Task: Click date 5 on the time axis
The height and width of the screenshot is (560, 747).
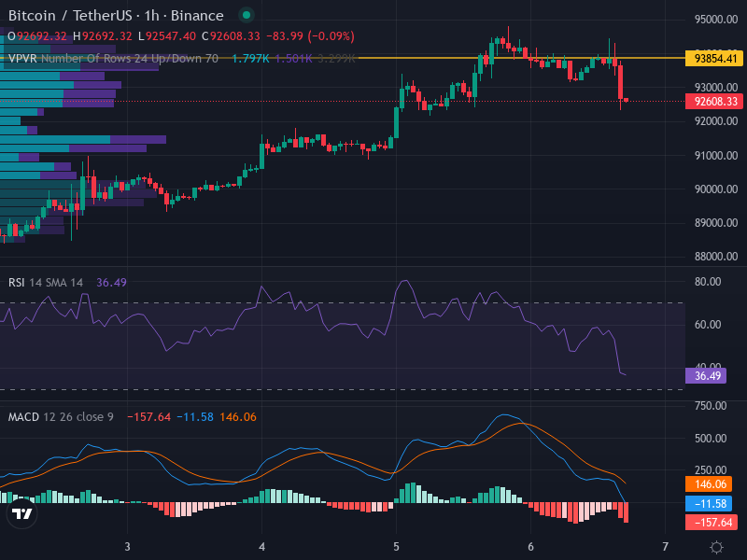Action: [x=396, y=546]
